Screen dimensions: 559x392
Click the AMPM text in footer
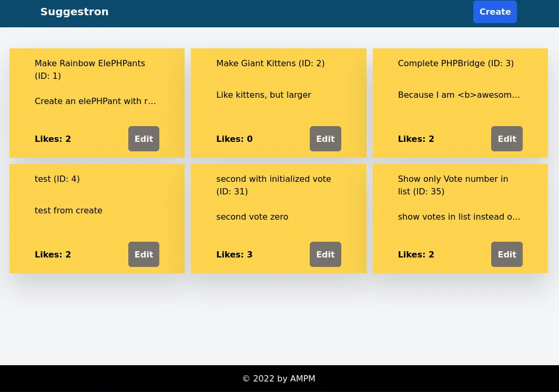(302, 378)
